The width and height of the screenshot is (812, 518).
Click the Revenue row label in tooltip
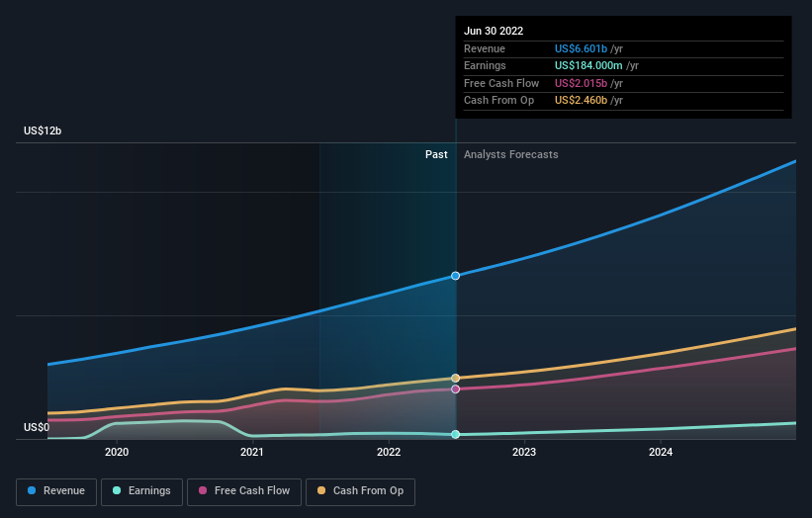485,48
